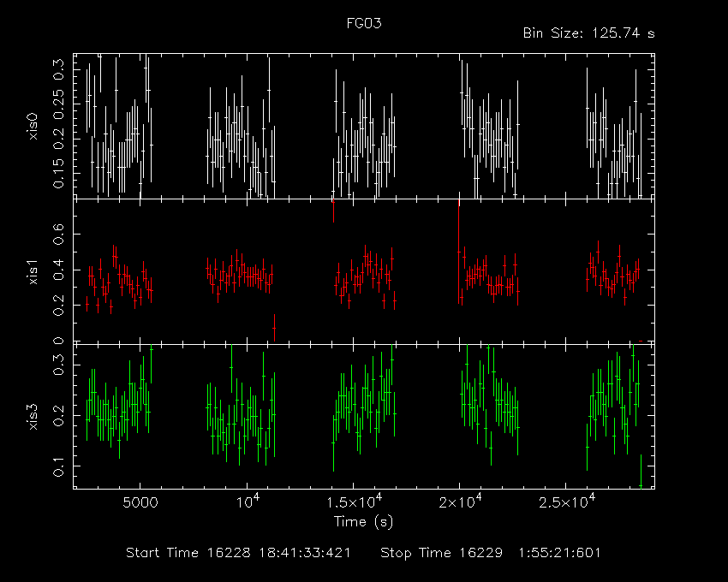Click the 0.15 tick on xis0 axis
Image resolution: width=728 pixels, height=582 pixels.
click(58, 173)
